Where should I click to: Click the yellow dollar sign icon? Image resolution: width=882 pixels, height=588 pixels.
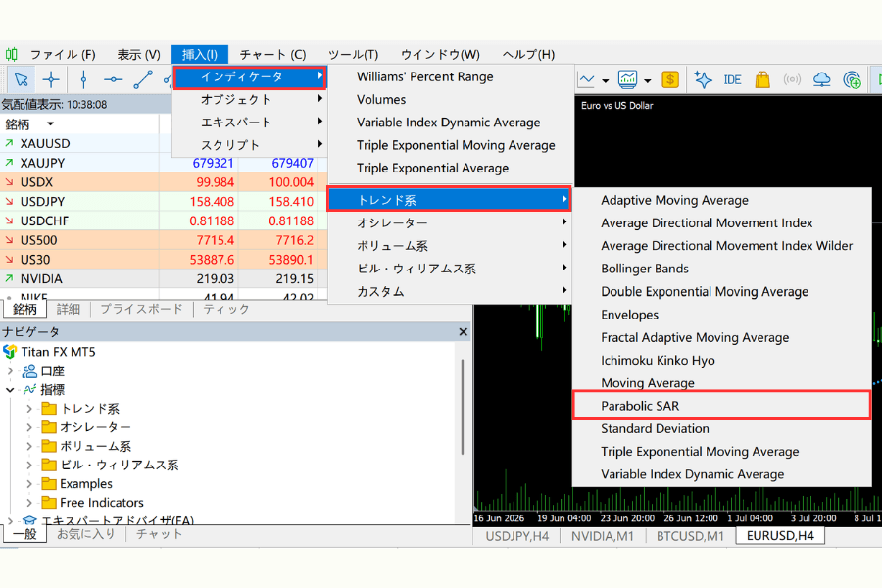670,80
